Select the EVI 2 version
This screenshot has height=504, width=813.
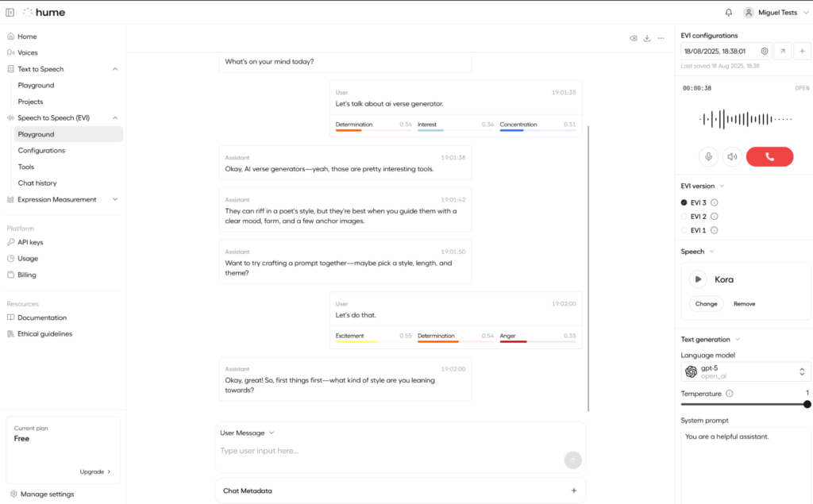(685, 216)
